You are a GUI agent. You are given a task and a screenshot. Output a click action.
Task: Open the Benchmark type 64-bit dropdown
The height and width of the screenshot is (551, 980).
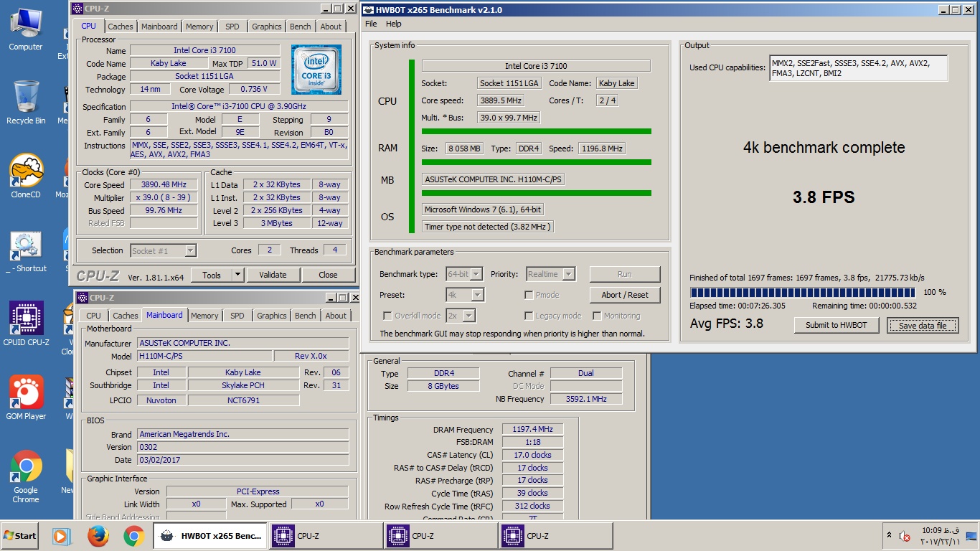pos(464,274)
